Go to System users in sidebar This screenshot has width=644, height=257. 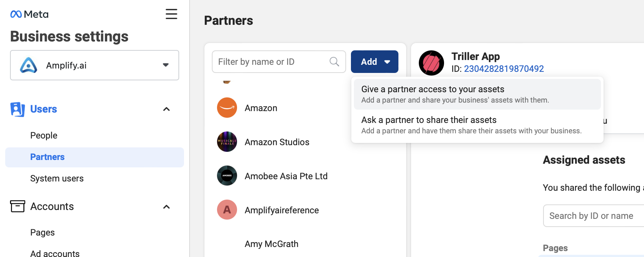57,178
